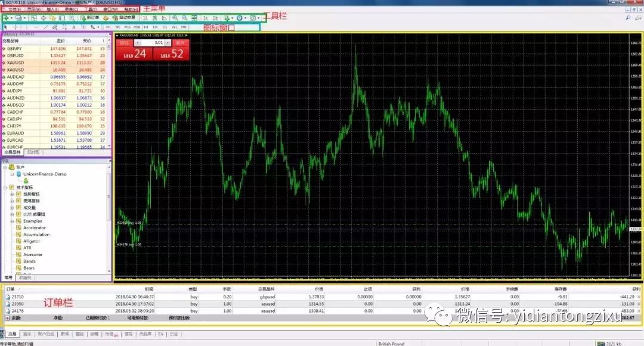Select the Alligator indicator in Navigator
The height and width of the screenshot is (346, 644).
point(32,241)
